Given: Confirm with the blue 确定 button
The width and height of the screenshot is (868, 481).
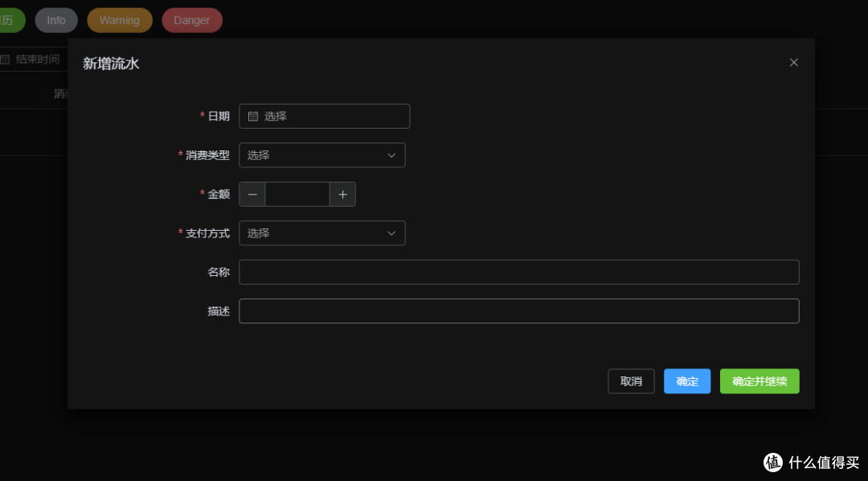Looking at the screenshot, I should [x=687, y=381].
